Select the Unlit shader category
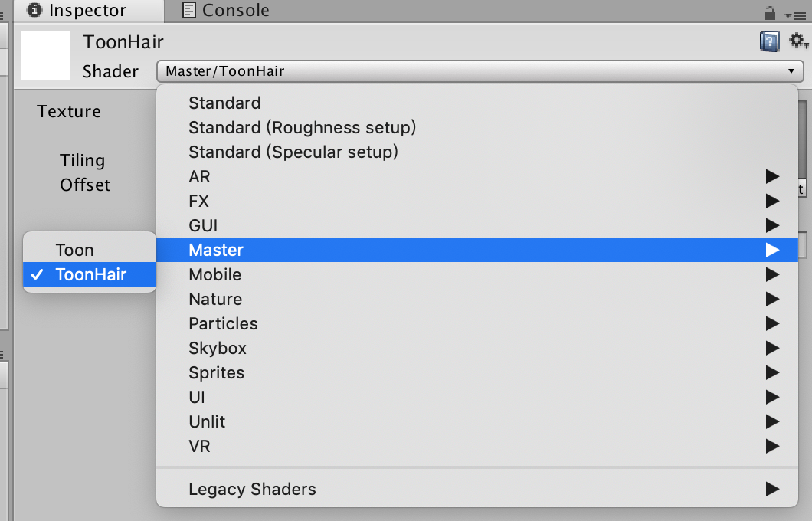The height and width of the screenshot is (521, 812). point(208,421)
